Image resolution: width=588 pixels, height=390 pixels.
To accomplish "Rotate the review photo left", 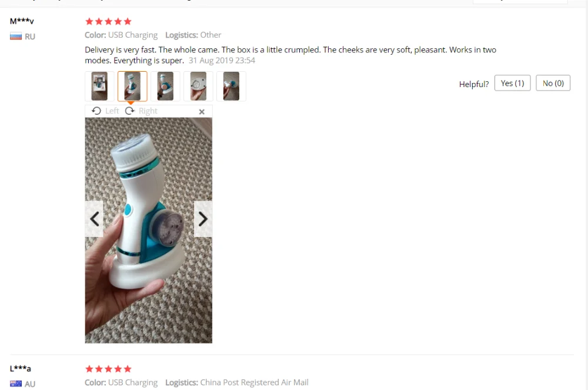I will [x=96, y=111].
